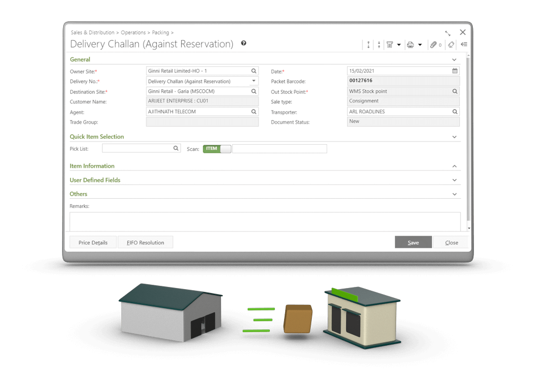The image size is (536, 392).
Task: Open the Date calendar picker
Action: (x=454, y=71)
